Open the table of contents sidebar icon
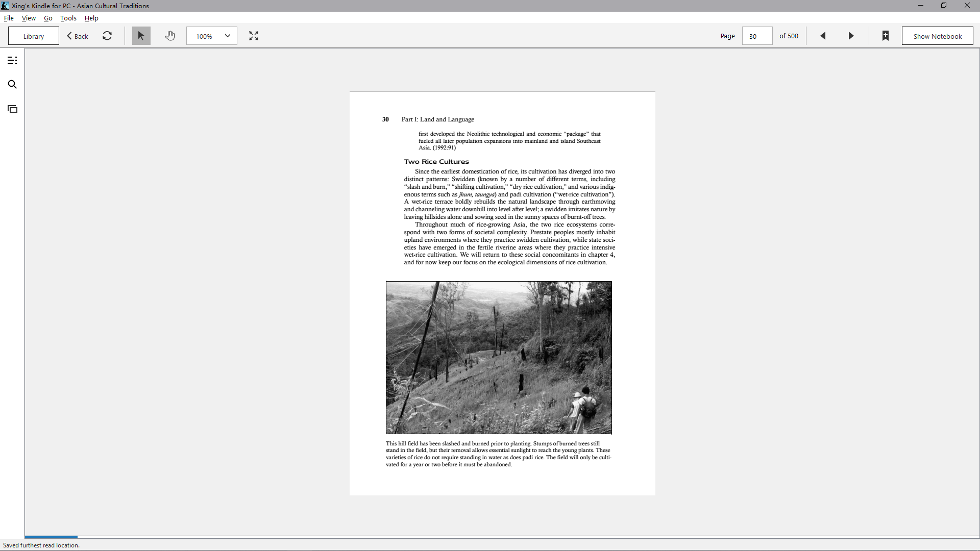The image size is (980, 551). coord(12,60)
